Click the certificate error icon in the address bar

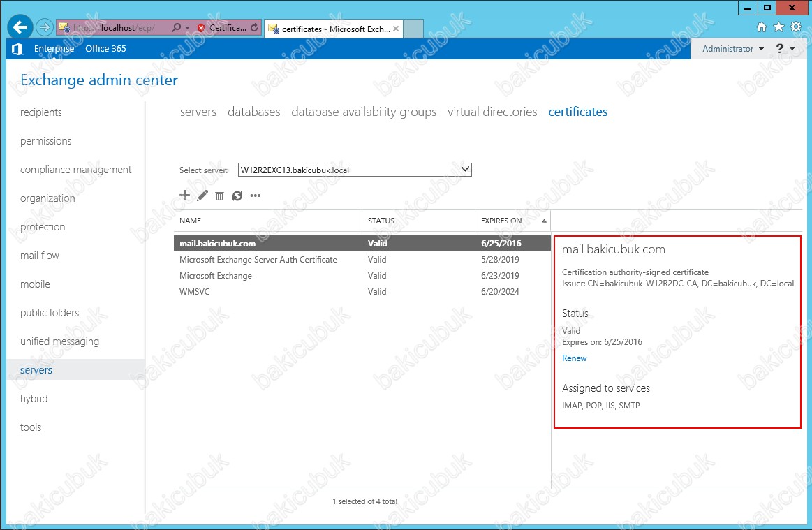(201, 28)
